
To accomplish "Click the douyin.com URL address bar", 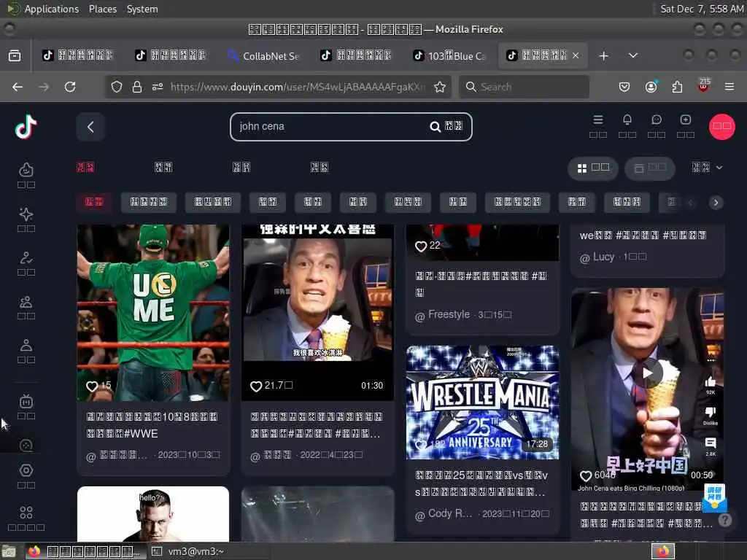I will [298, 87].
